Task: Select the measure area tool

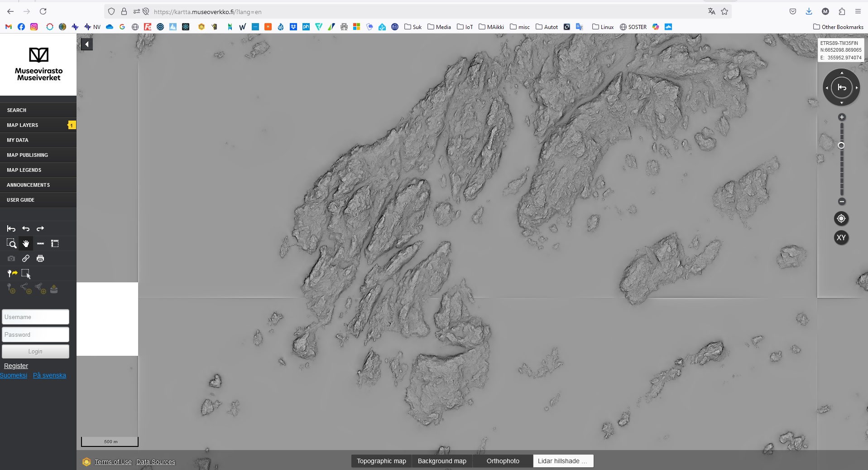Action: pyautogui.click(x=55, y=244)
